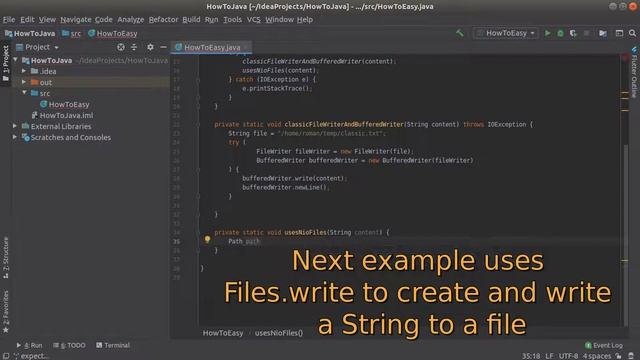Viewport: 640px width, 360px height.
Task: Open run anything layout icon
Action: pos(619,33)
